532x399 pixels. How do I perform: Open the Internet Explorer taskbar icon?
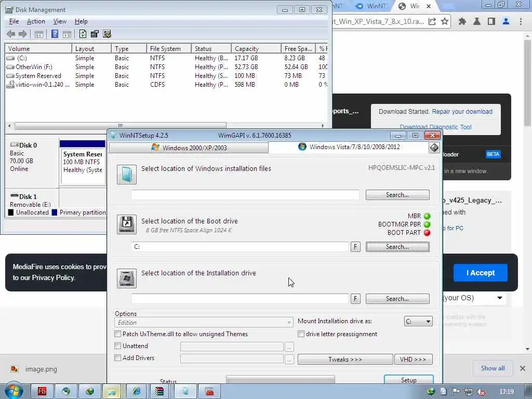coord(137,392)
